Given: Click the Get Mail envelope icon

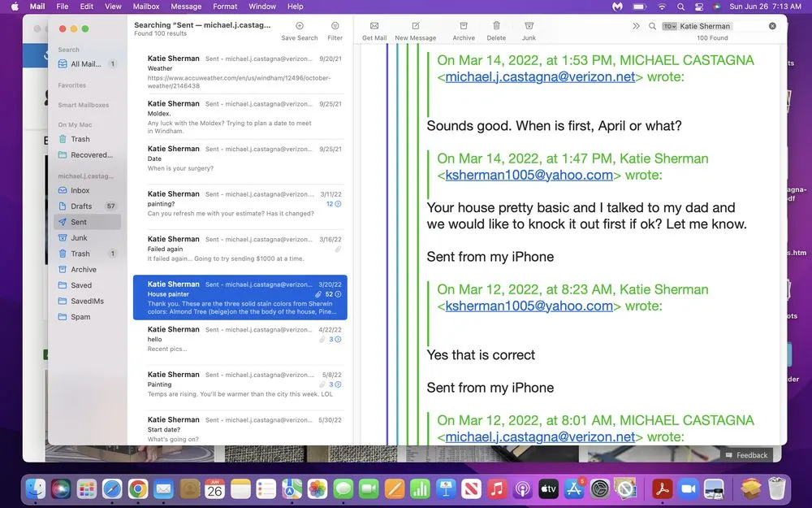Looking at the screenshot, I should point(374,27).
